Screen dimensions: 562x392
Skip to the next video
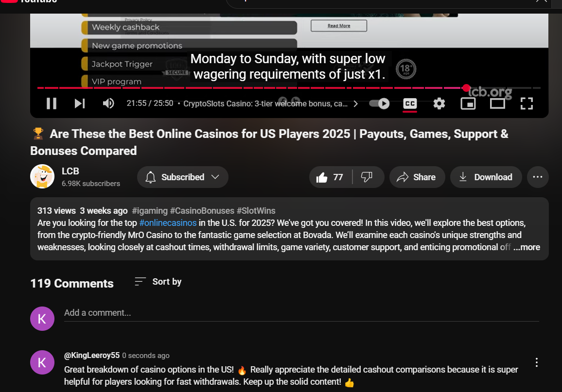[x=80, y=103]
